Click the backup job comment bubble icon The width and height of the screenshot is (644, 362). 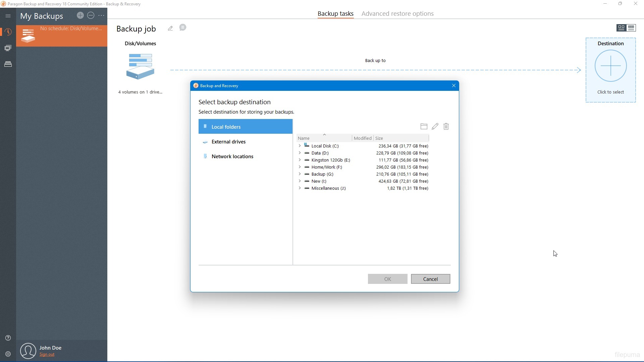[x=182, y=27]
